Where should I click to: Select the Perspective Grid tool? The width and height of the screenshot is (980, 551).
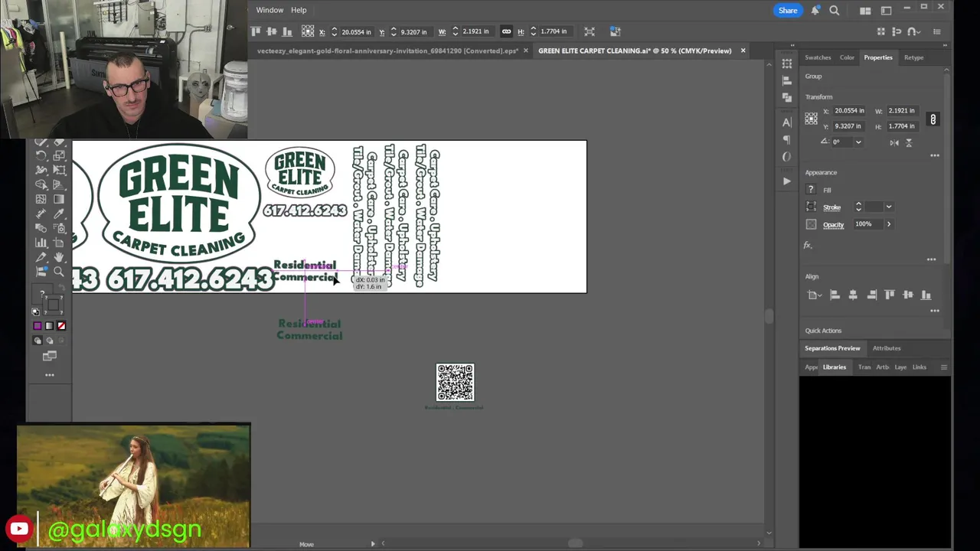[59, 184]
